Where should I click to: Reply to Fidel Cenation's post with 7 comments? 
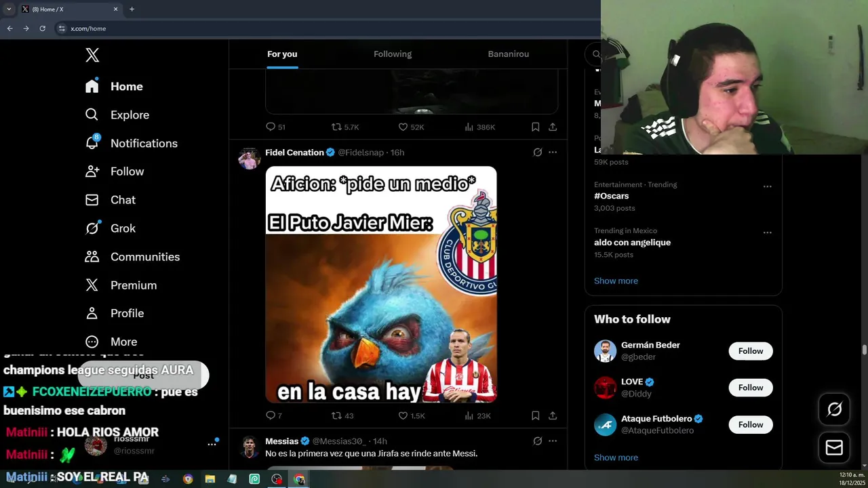coord(274,415)
